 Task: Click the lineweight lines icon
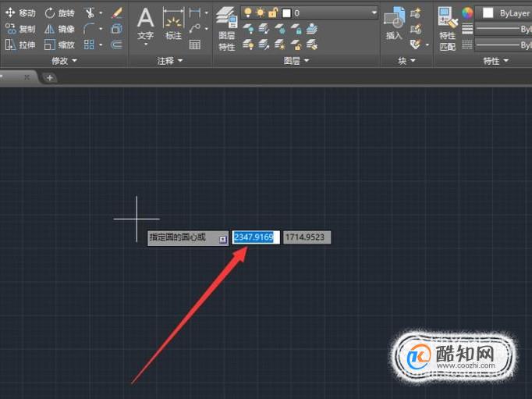coord(467,29)
